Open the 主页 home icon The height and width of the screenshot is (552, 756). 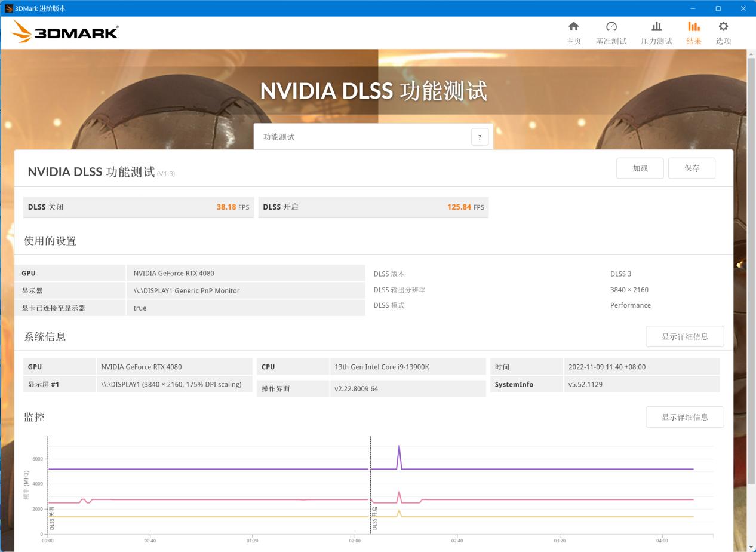tap(573, 33)
